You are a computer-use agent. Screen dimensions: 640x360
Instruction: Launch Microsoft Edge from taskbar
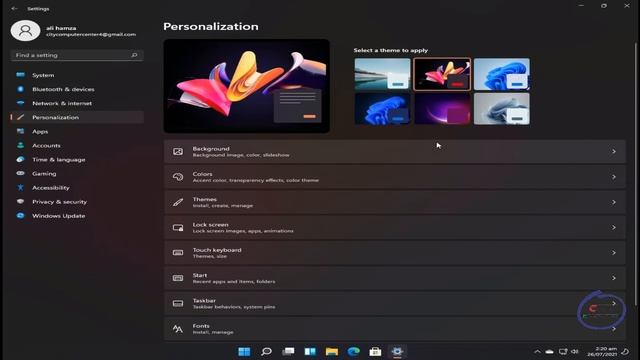click(353, 351)
